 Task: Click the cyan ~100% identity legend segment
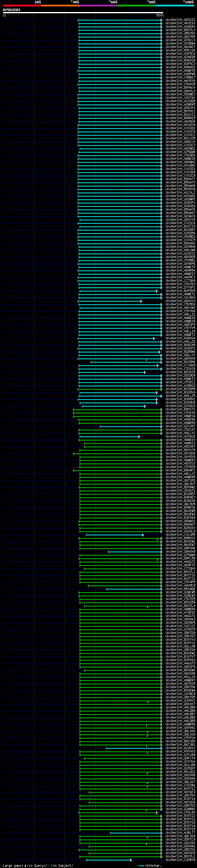[x=175, y=6]
